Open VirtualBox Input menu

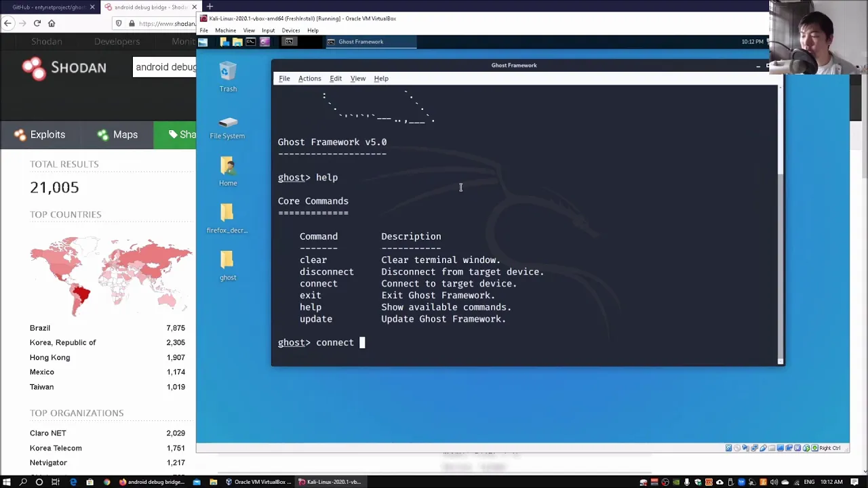tap(268, 30)
